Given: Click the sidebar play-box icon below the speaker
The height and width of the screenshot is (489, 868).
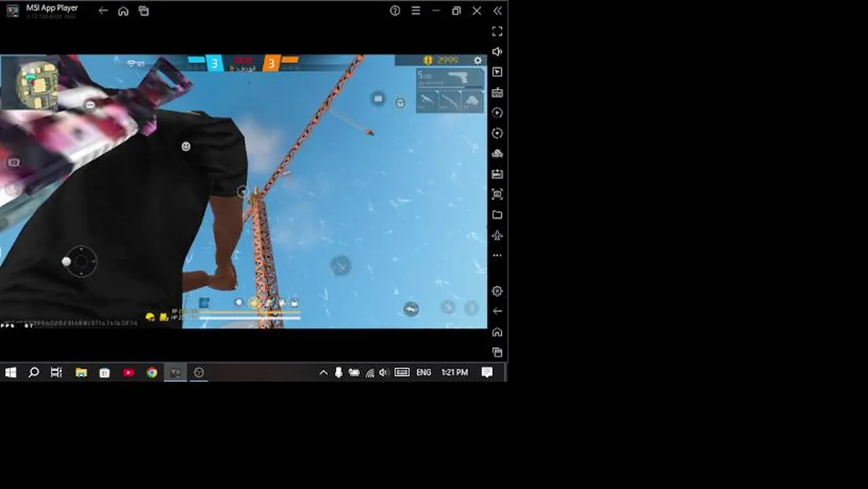Looking at the screenshot, I should coord(497,72).
